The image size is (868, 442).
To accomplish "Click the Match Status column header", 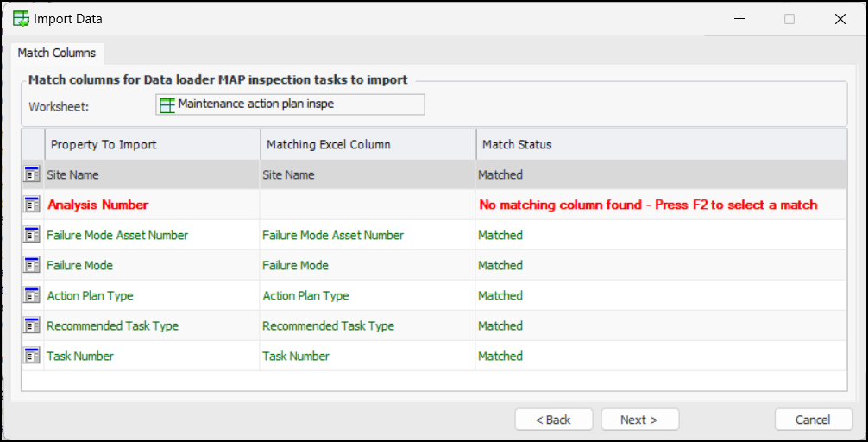I will click(661, 144).
